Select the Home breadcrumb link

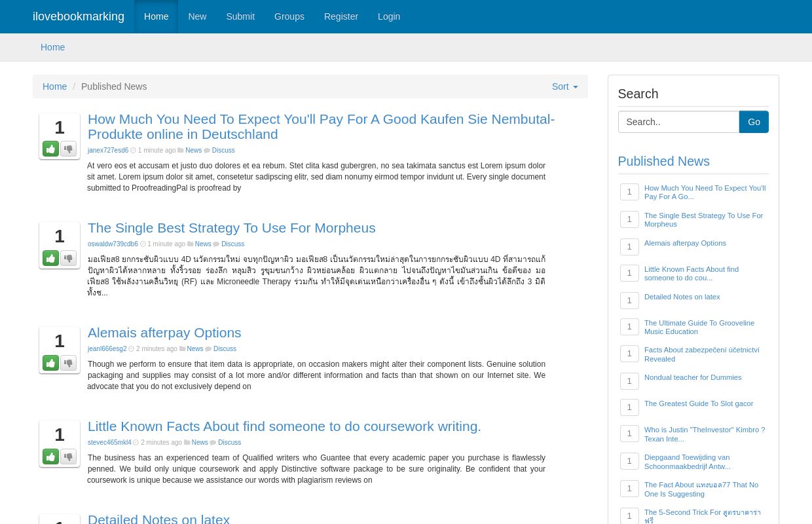coord(55,86)
